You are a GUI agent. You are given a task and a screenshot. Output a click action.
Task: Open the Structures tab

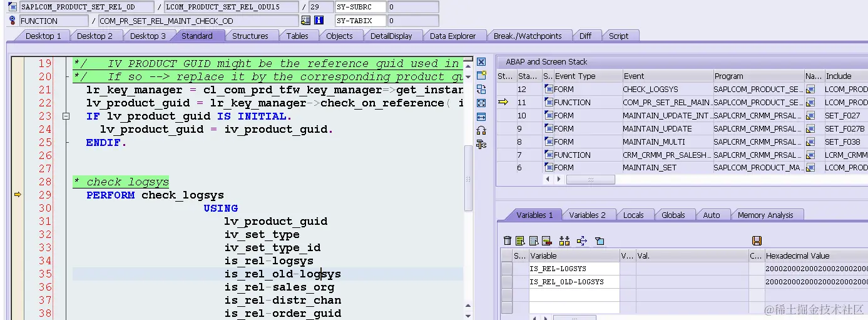click(x=250, y=36)
